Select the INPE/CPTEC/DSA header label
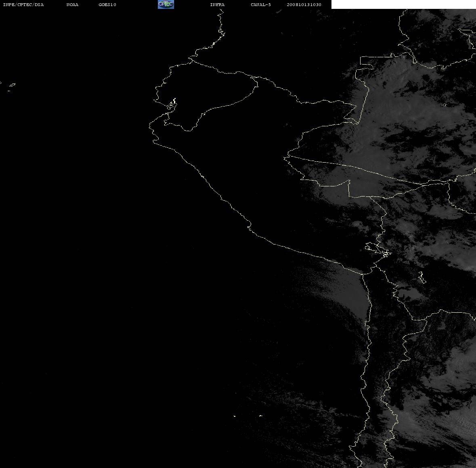The height and width of the screenshot is (468, 476). (23, 4)
